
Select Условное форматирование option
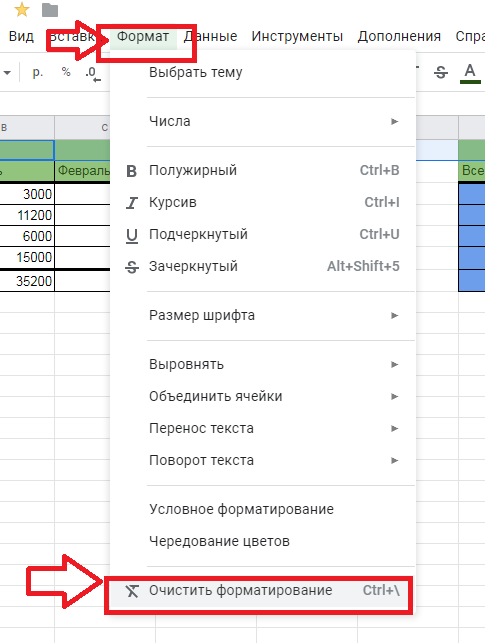[262, 509]
